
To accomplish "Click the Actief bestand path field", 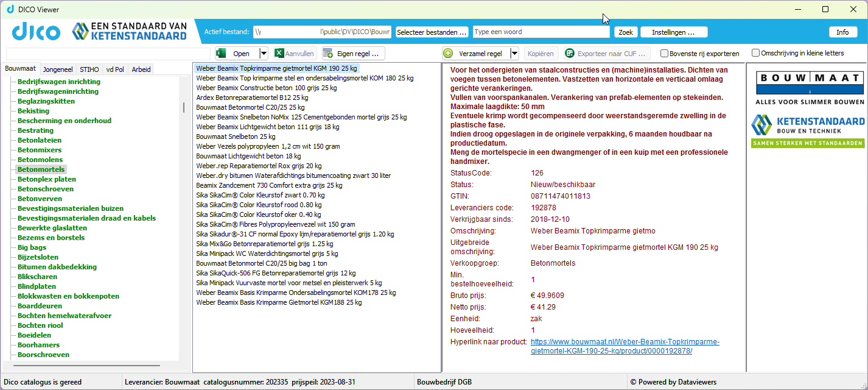I will click(322, 32).
